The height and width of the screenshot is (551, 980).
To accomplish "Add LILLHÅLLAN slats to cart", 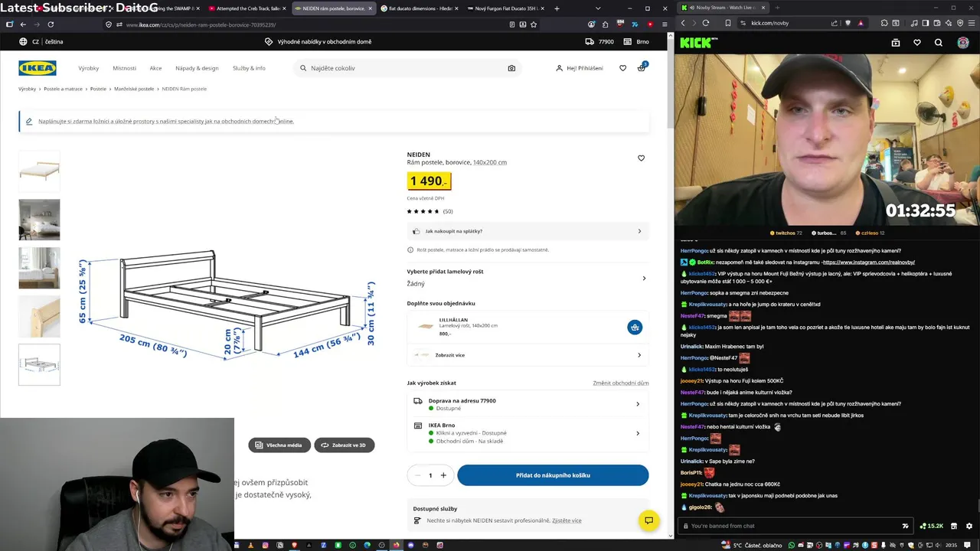I will [x=635, y=328].
